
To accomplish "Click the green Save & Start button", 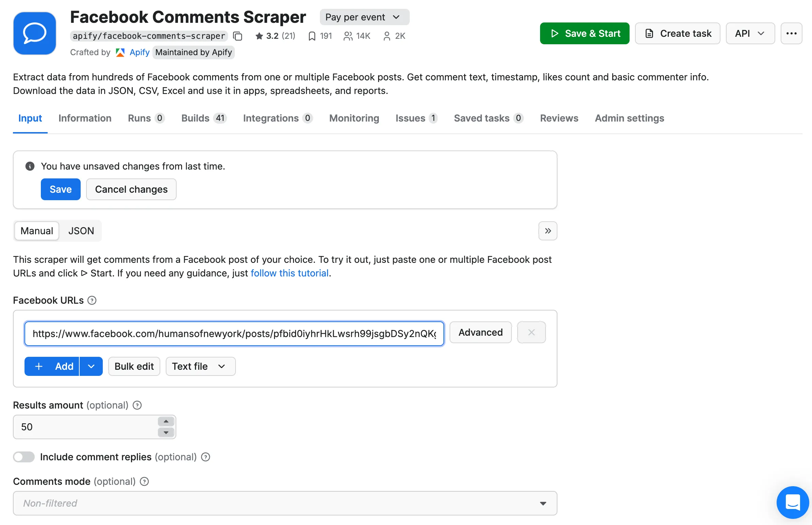I will 584,33.
